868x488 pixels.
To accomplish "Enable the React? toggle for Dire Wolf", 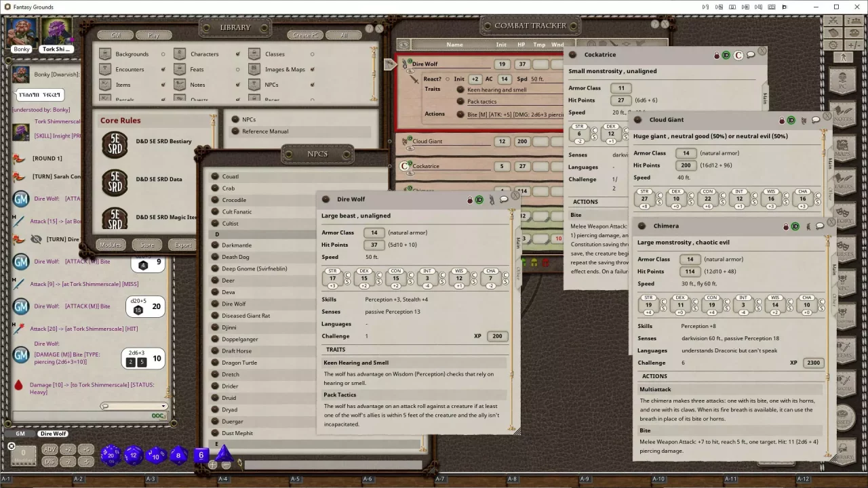I will coord(448,79).
